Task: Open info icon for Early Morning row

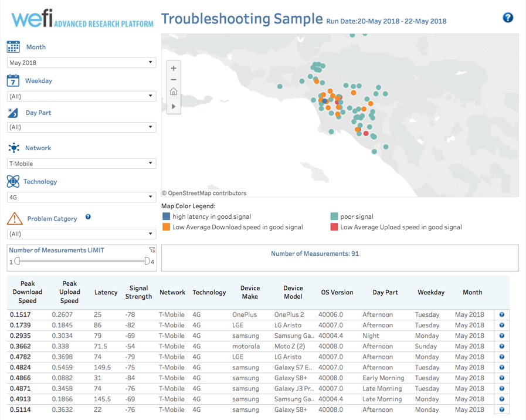Action: [x=502, y=378]
